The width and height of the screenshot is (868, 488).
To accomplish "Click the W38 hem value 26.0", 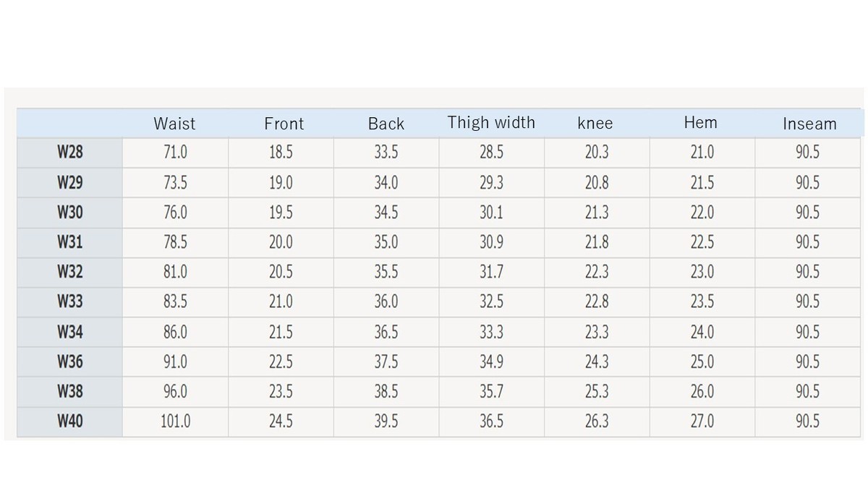I will 702,391.
